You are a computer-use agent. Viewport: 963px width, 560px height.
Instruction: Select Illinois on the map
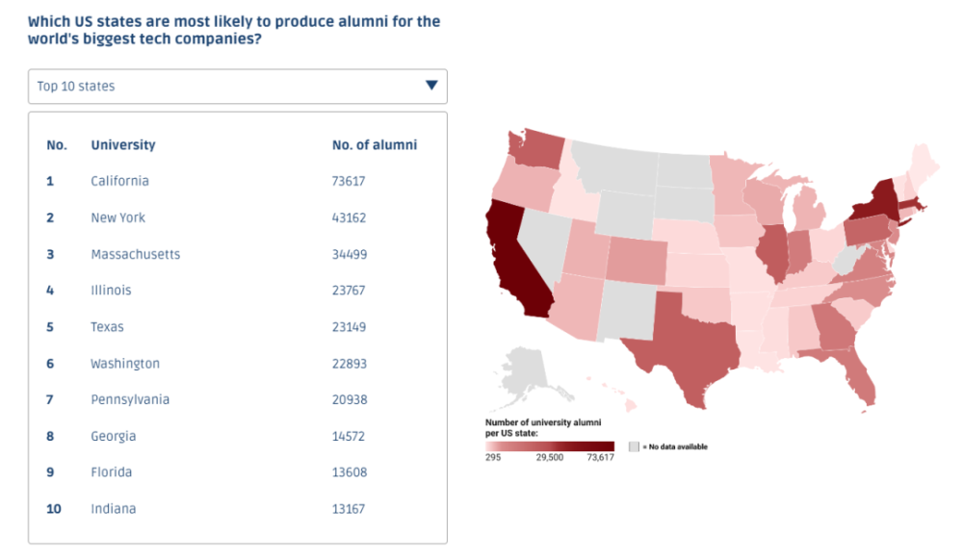point(770,252)
